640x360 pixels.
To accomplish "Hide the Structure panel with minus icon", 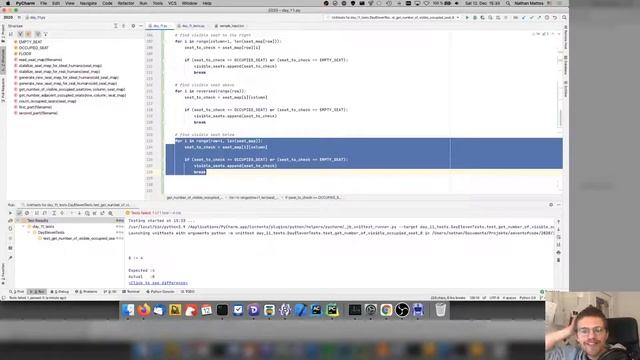I will click(141, 26).
